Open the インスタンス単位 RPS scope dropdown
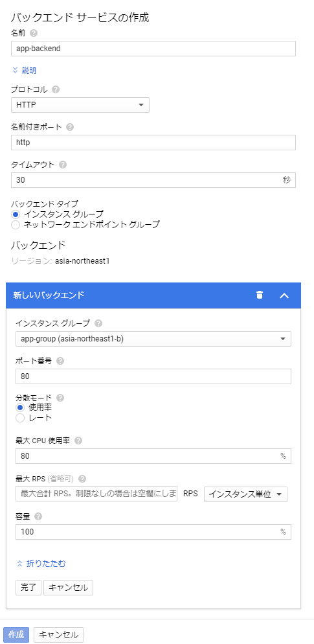 point(245,494)
